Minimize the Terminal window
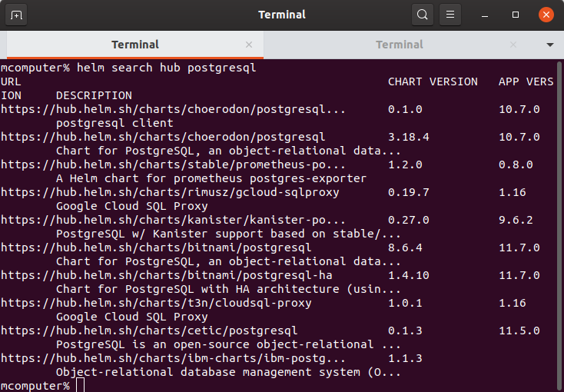The width and height of the screenshot is (564, 392). (485, 15)
